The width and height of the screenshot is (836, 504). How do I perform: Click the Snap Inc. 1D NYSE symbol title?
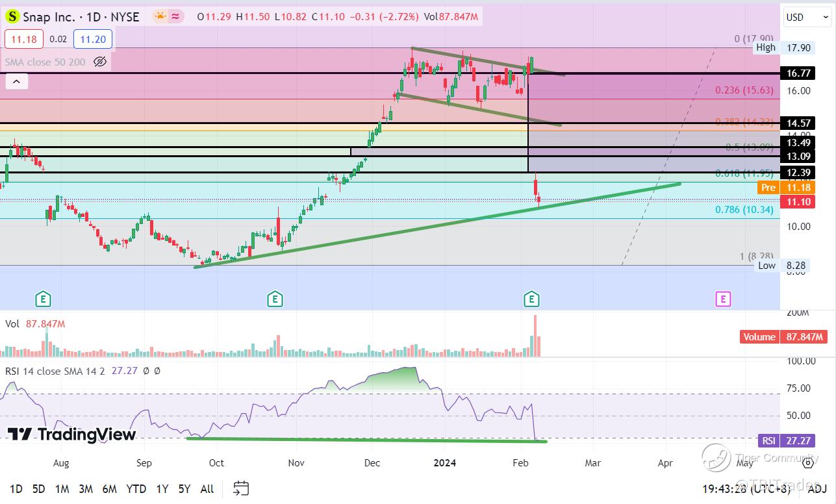click(81, 17)
